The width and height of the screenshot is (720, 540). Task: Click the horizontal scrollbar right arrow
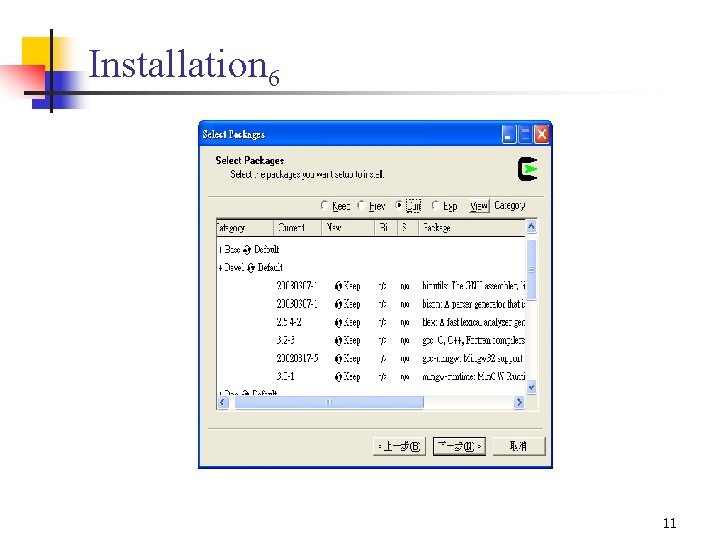pos(519,402)
